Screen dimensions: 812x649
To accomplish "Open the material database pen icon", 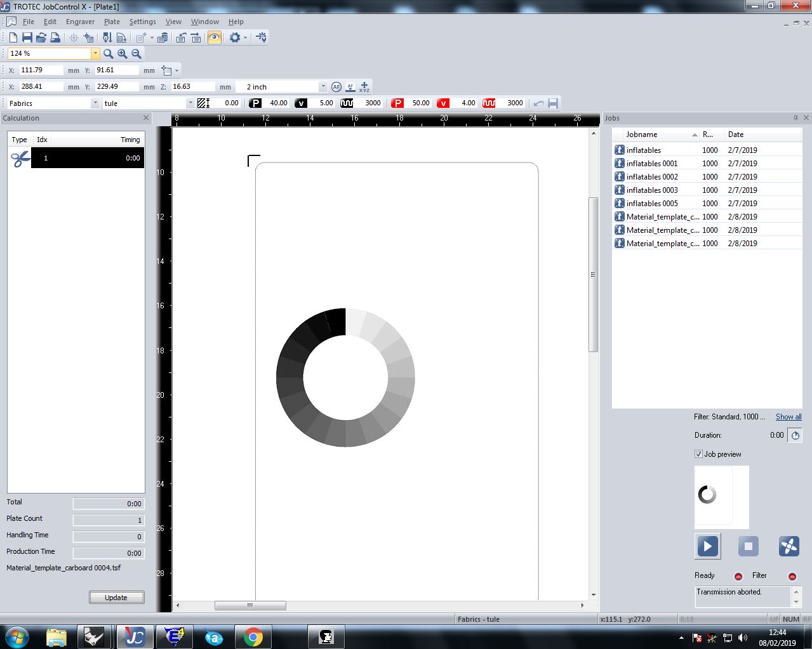I will coord(107,38).
